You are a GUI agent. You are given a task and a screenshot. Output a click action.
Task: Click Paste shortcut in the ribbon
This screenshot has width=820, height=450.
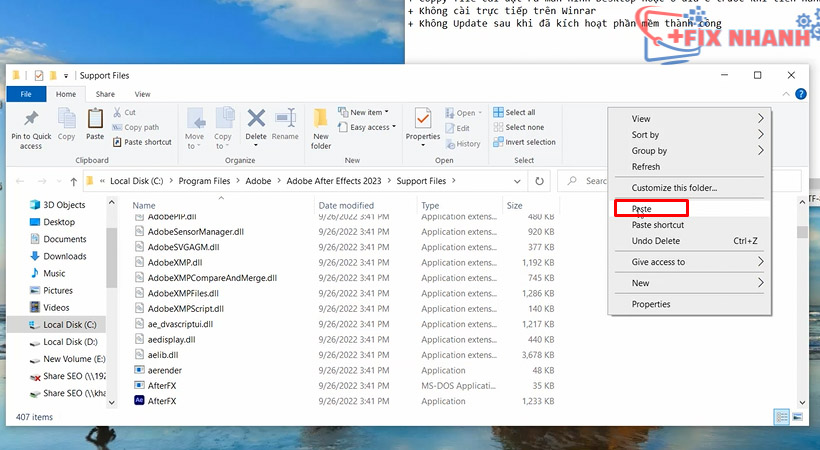tap(142, 142)
